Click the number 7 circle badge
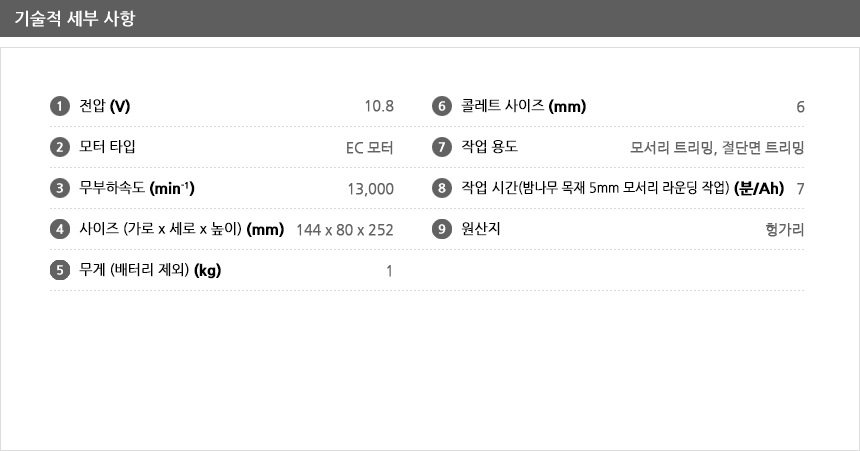The width and height of the screenshot is (860, 451). [442, 147]
